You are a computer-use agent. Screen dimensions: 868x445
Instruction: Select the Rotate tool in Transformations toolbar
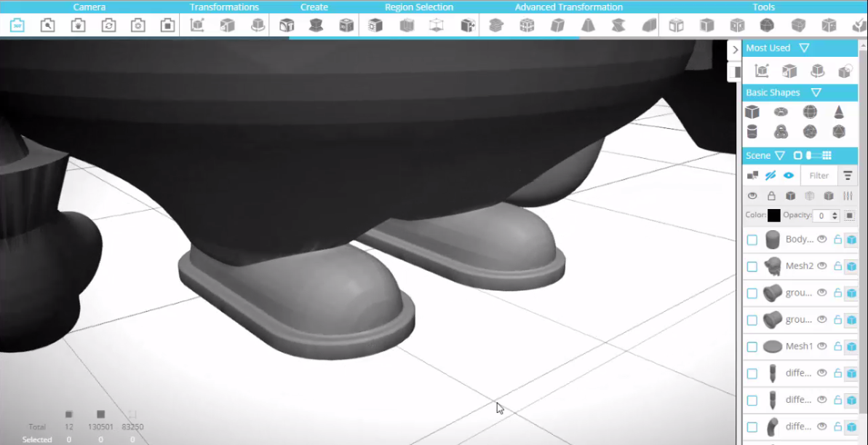(x=258, y=25)
